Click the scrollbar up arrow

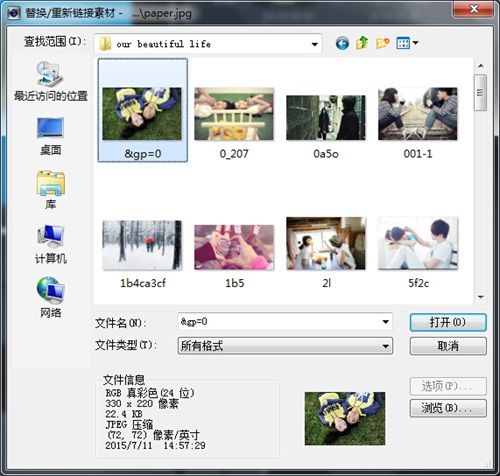481,66
